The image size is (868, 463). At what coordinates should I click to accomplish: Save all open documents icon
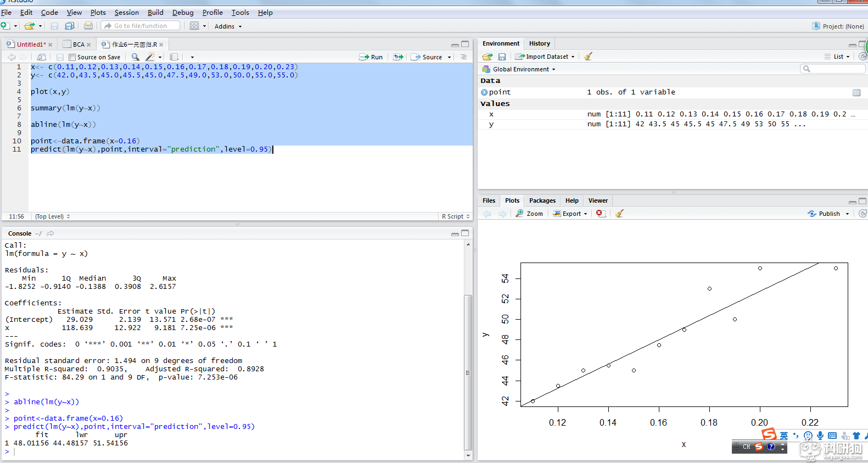[x=70, y=26]
